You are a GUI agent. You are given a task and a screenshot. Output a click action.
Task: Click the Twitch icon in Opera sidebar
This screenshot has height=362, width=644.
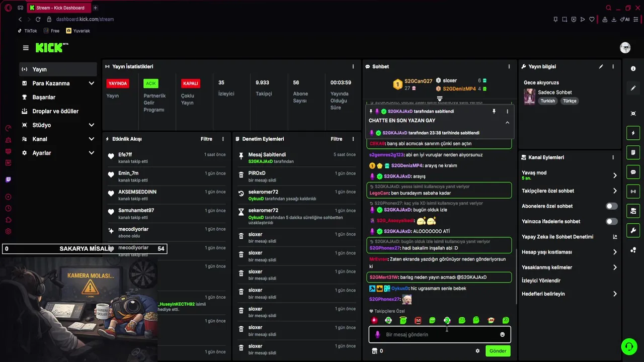8,179
